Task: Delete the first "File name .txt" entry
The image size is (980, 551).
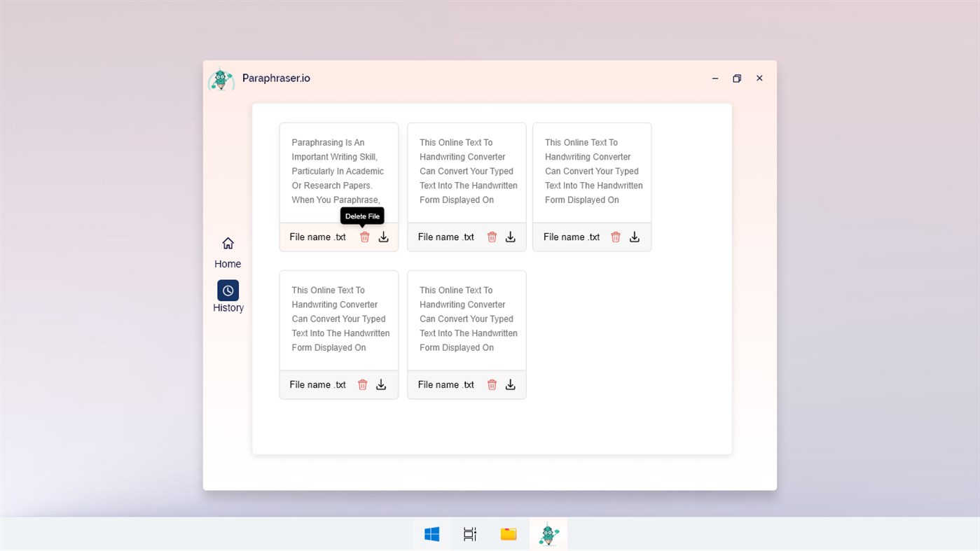Action: [364, 237]
